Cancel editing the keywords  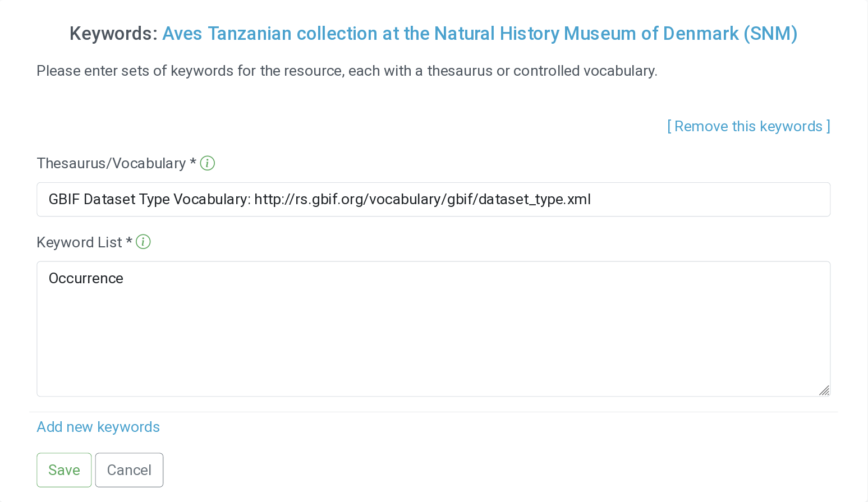click(x=129, y=470)
